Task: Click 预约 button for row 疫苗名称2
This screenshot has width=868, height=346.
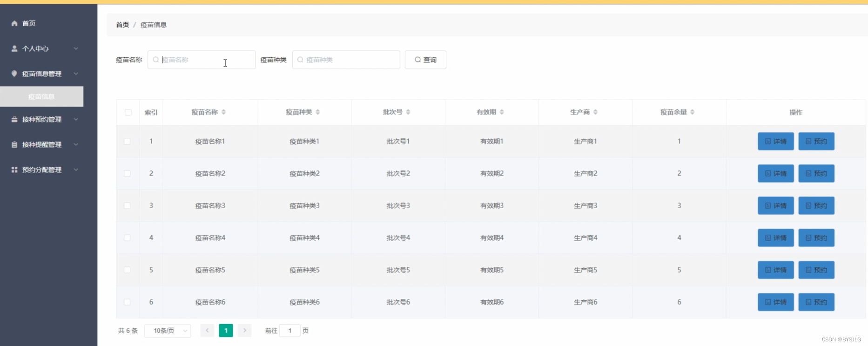Action: (x=816, y=173)
